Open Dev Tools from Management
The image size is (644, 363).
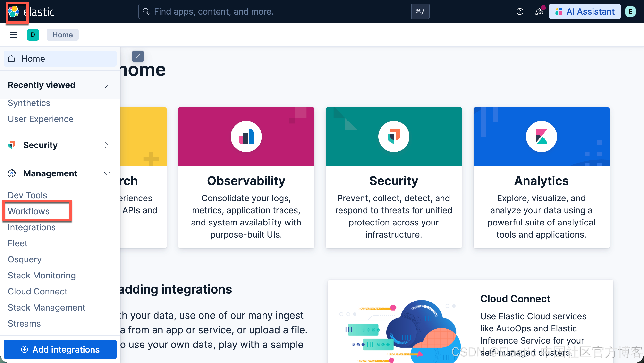(27, 195)
